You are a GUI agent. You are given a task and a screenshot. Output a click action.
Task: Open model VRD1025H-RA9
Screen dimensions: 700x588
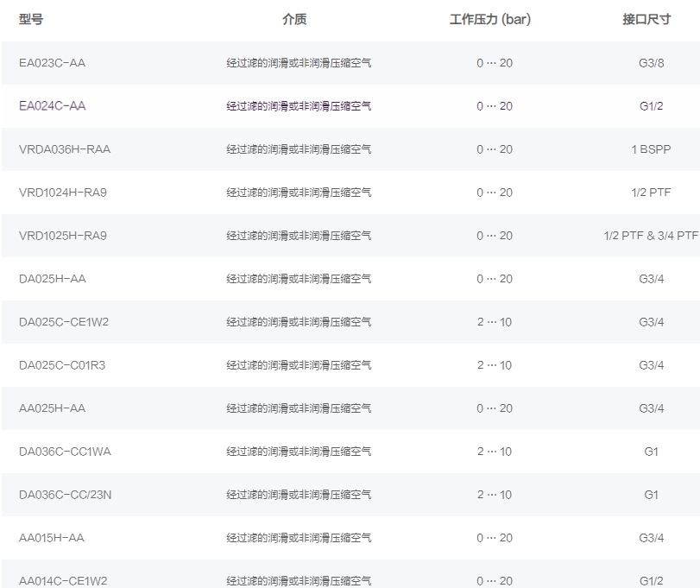pyautogui.click(x=62, y=236)
